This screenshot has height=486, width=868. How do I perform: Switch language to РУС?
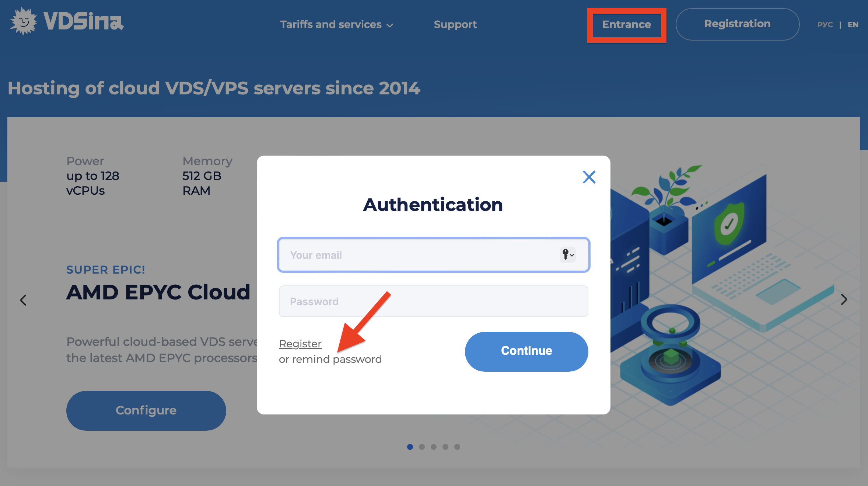tap(825, 25)
